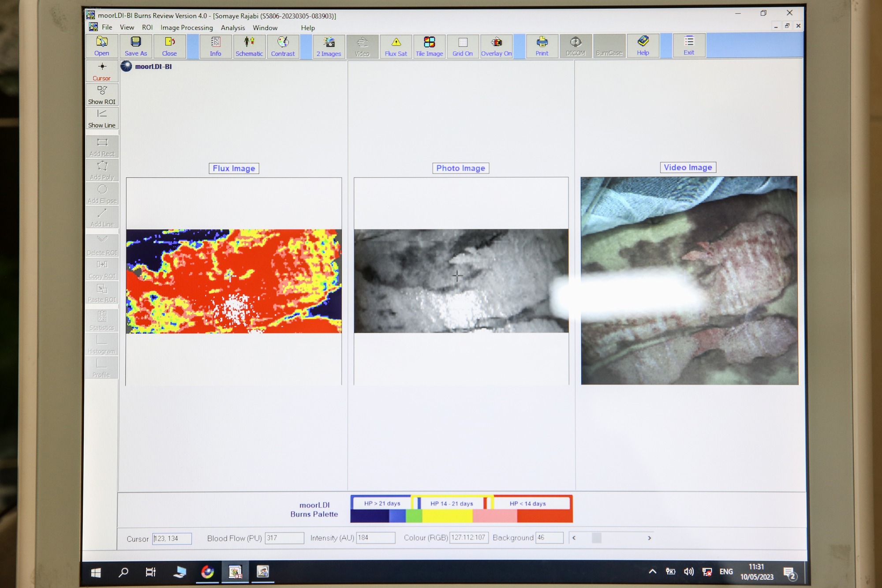Viewport: 882px width, 588px height.
Task: Choose the Add Poly ROI tool
Action: coord(102,170)
